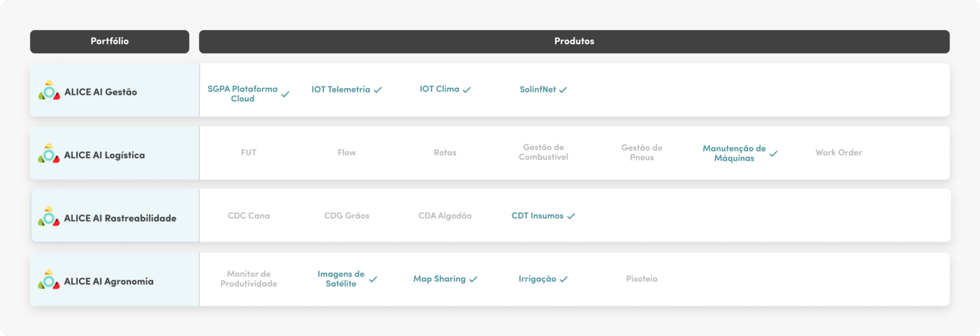
Task: Select the Pisoteio product label
Action: (x=642, y=279)
